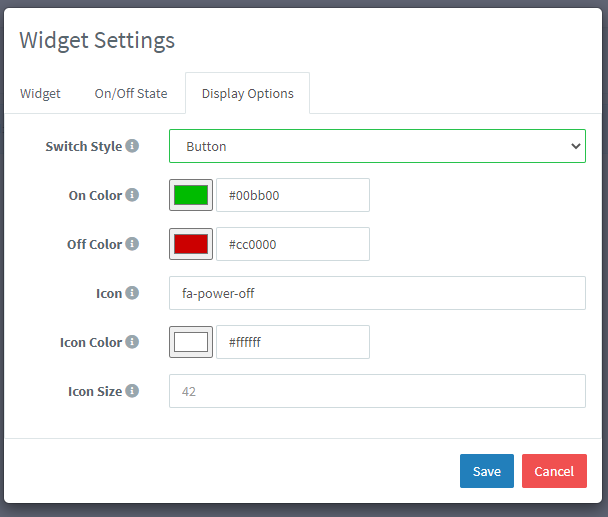Click the info icon next to Switch Style
The height and width of the screenshot is (517, 608).
tap(133, 146)
